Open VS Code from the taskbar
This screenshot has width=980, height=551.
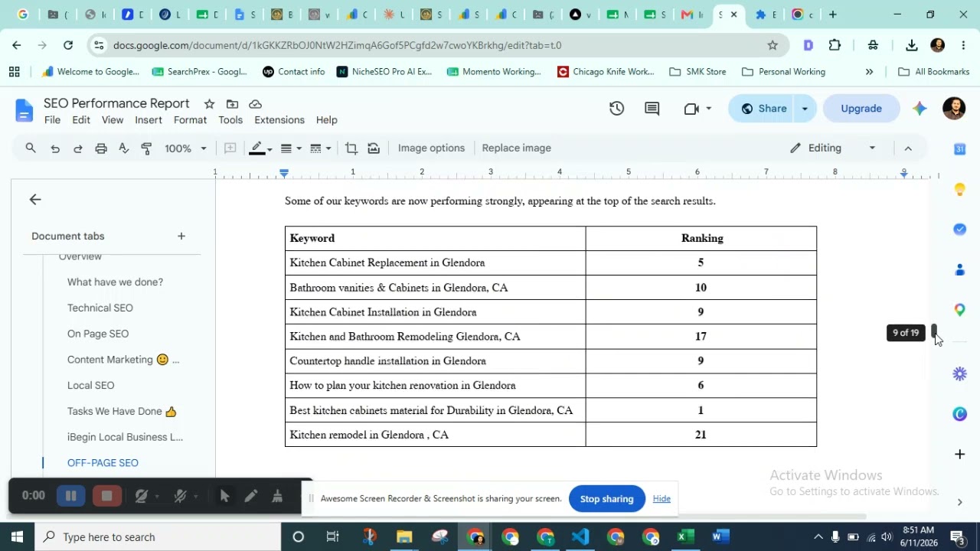(580, 537)
